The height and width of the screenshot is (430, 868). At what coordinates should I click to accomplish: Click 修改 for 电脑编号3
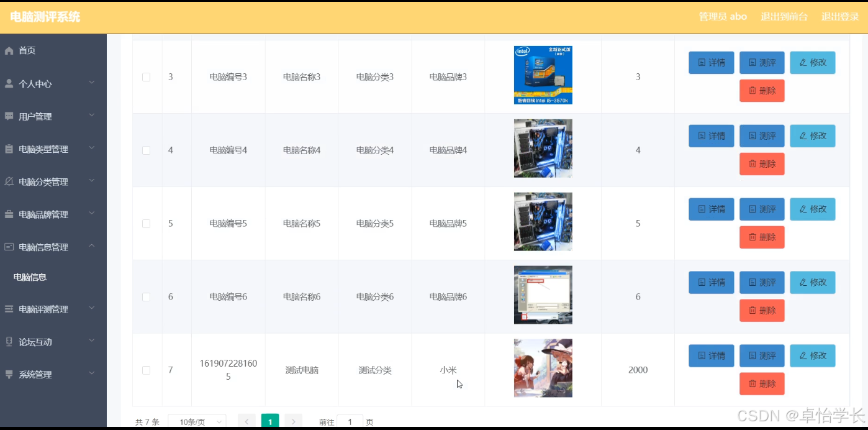pos(813,63)
